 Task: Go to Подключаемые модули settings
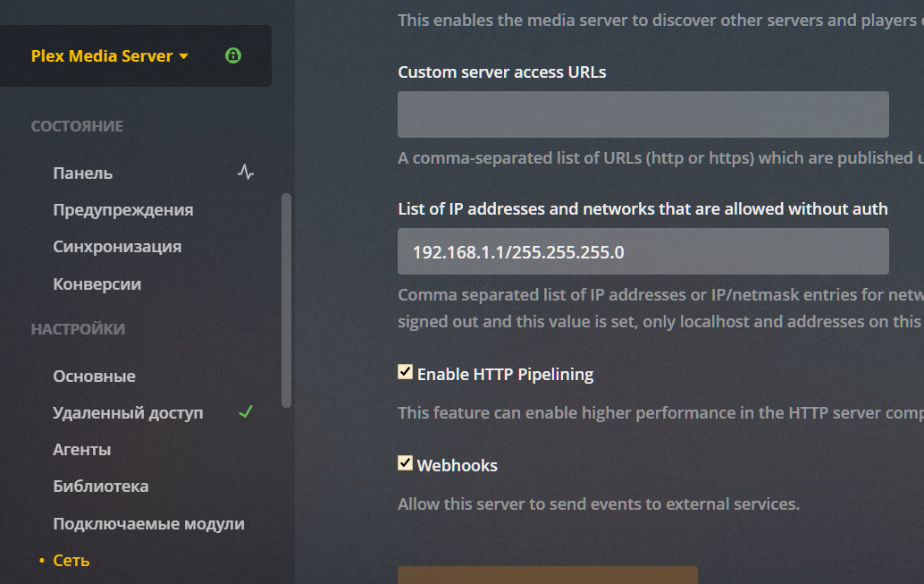click(148, 524)
